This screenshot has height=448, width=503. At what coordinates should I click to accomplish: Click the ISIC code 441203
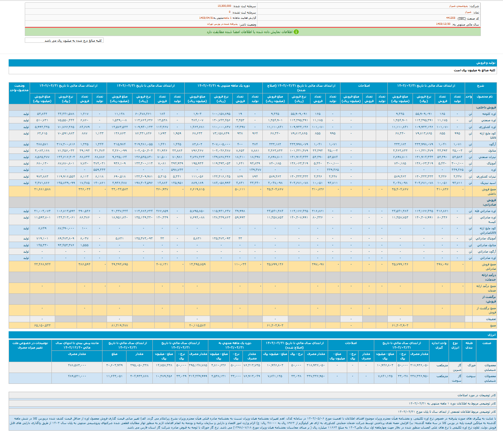[450, 18]
